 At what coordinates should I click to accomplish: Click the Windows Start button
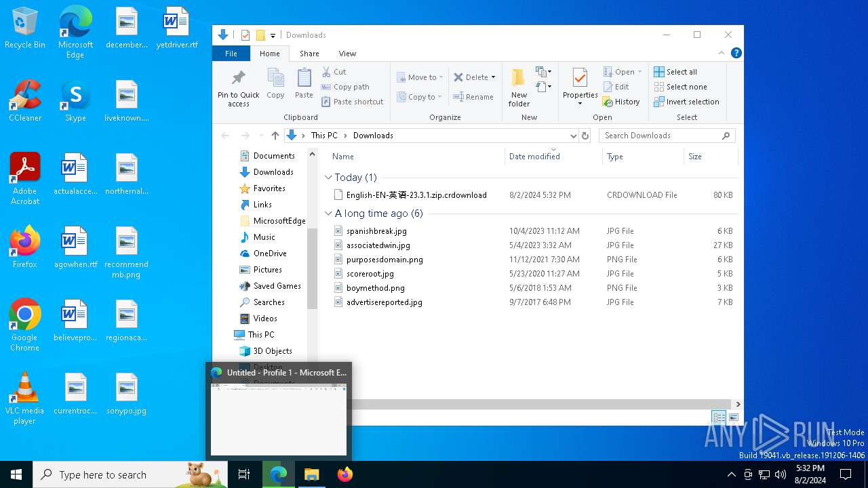point(16,474)
